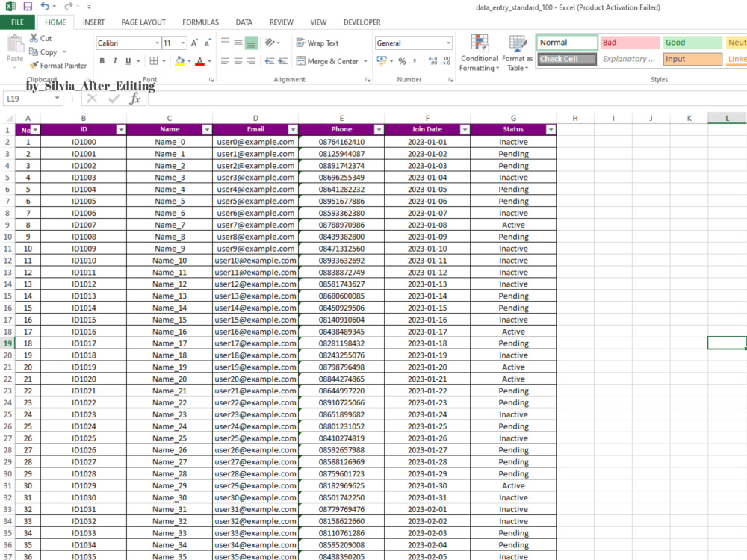Click the Undo arrow icon

46,6
